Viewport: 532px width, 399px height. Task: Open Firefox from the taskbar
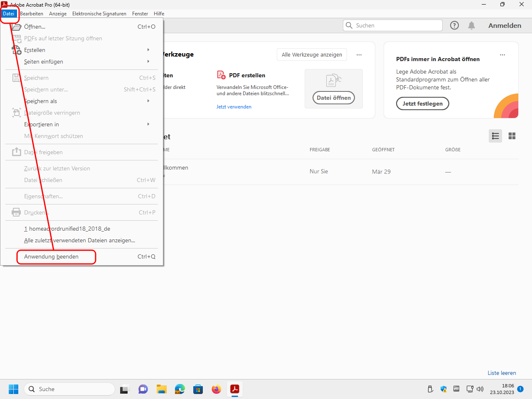point(216,389)
